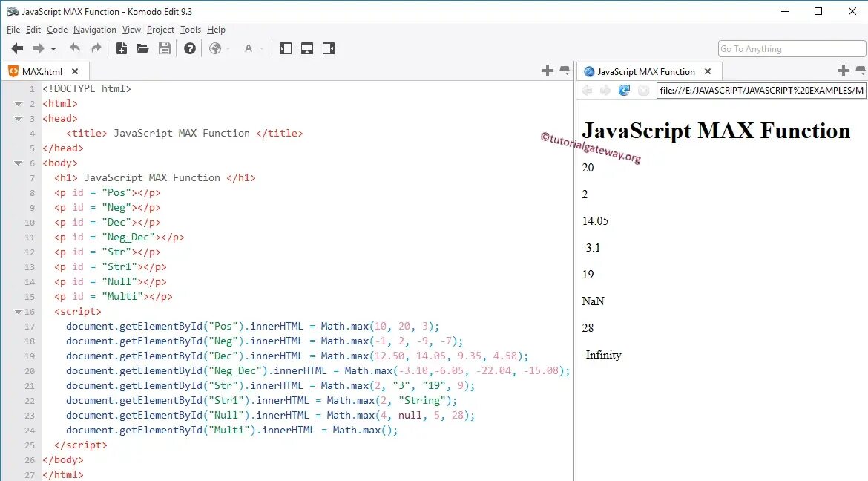868x481 pixels.
Task: Open the font A icon dropdown arrow
Action: 262,49
